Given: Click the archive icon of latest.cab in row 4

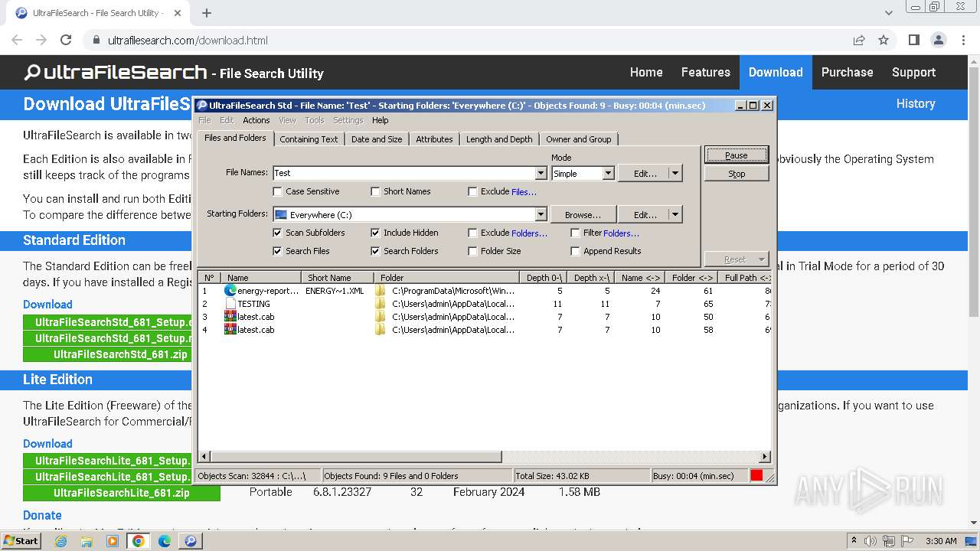Looking at the screenshot, I should coord(230,330).
